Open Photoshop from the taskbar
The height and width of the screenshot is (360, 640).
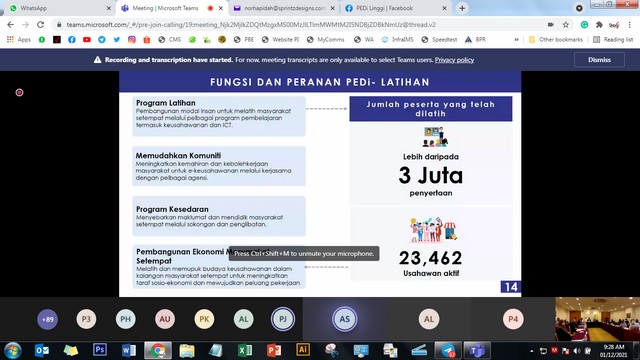coord(100,350)
